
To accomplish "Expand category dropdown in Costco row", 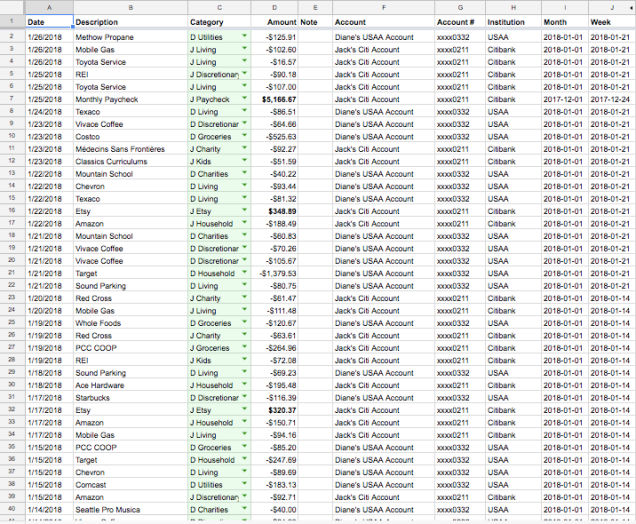I will [244, 135].
